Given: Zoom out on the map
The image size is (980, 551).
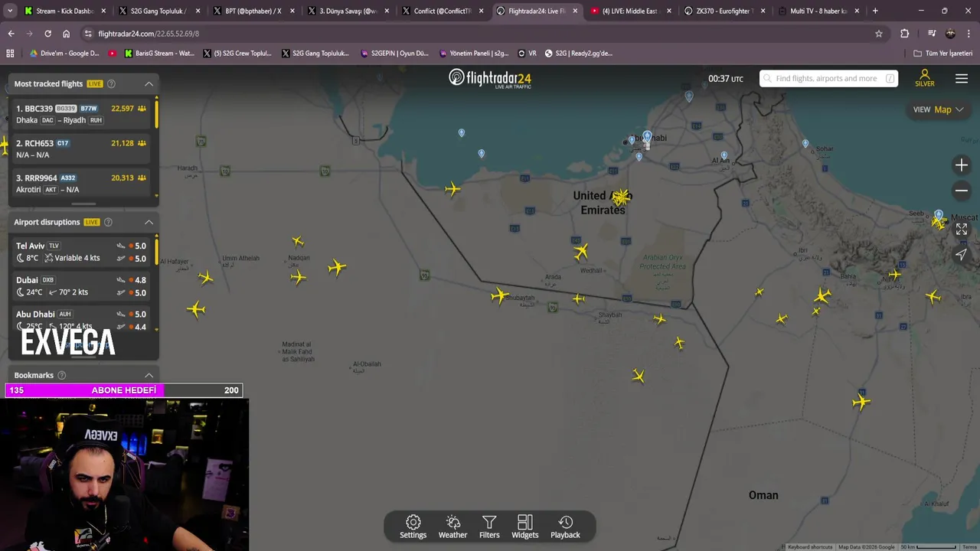Looking at the screenshot, I should point(962,191).
